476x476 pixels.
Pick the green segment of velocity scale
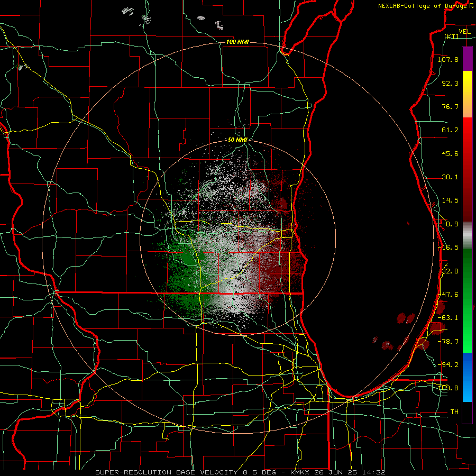(467, 300)
